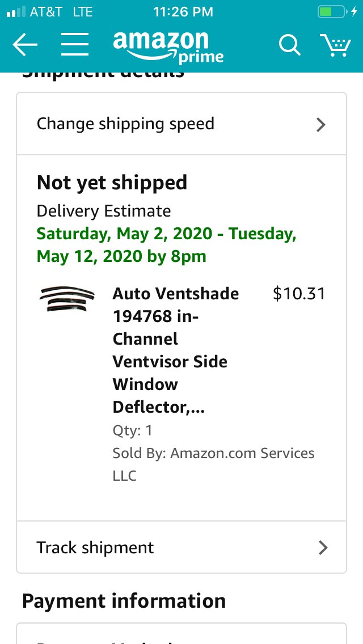Tap the $10.31 item price
Image resolution: width=363 pixels, height=644 pixels.
pos(299,294)
